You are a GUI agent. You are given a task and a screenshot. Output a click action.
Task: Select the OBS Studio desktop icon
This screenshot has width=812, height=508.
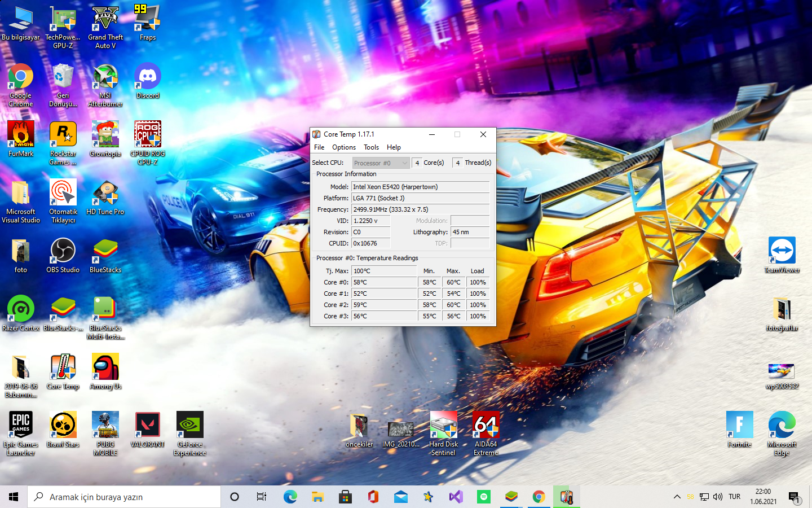[x=63, y=256]
